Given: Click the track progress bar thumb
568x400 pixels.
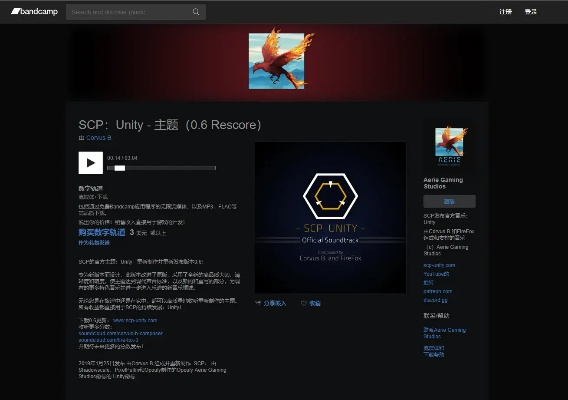Looking at the screenshot, I should click(120, 168).
